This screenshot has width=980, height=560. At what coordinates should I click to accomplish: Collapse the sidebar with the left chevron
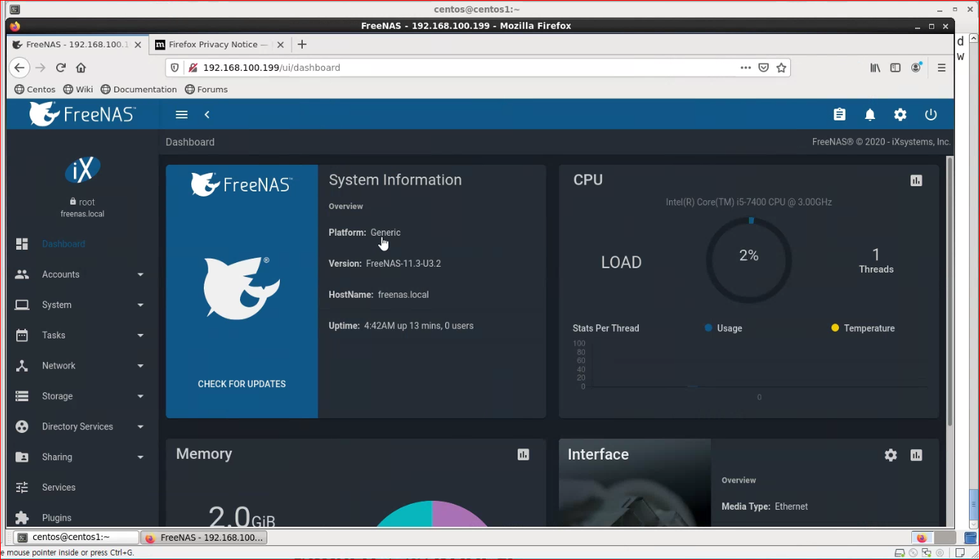207,115
